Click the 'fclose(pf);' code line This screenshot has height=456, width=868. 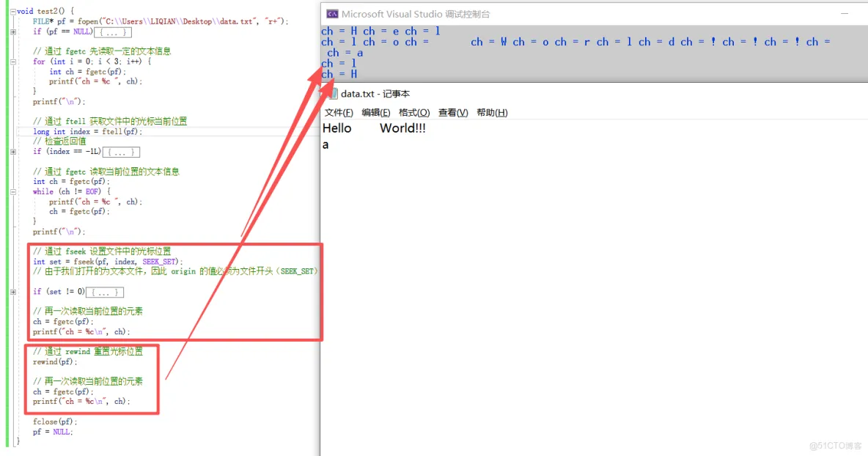(55, 422)
